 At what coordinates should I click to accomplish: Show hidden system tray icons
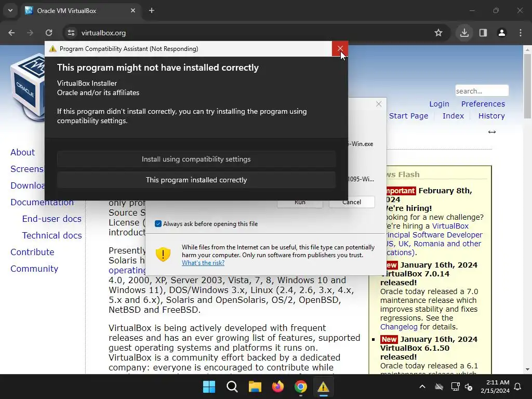tap(422, 387)
